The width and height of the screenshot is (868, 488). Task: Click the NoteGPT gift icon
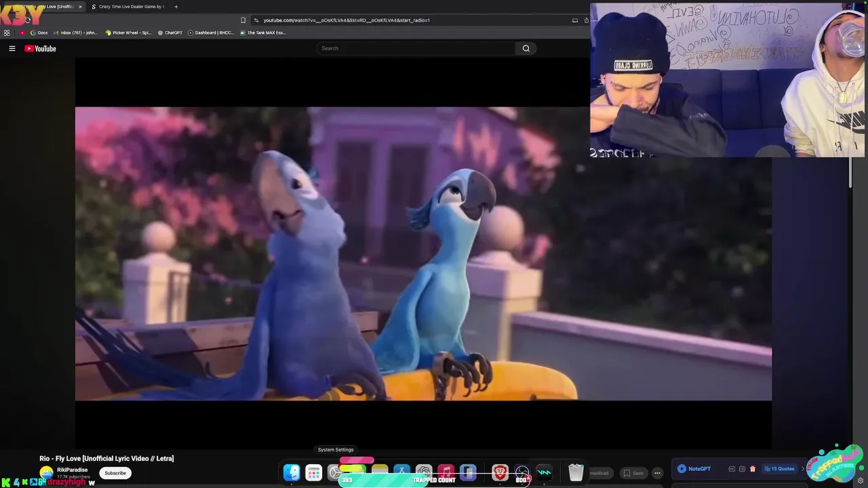752,469
